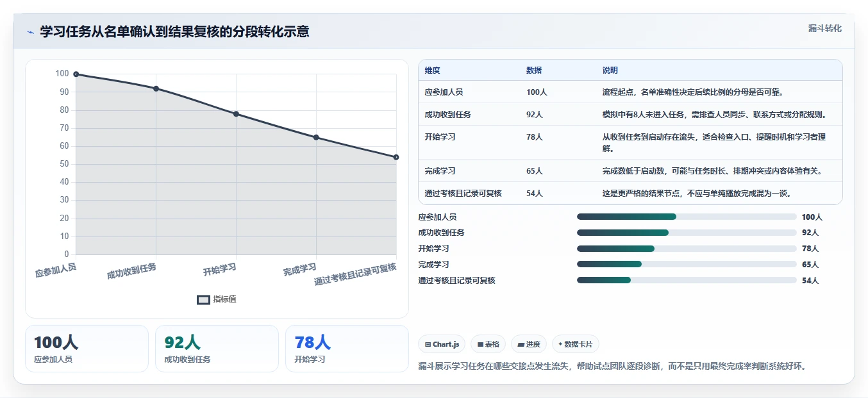Viewport: 868px width, 398px height.
Task: Select the 进度 chip
Action: (x=529, y=344)
